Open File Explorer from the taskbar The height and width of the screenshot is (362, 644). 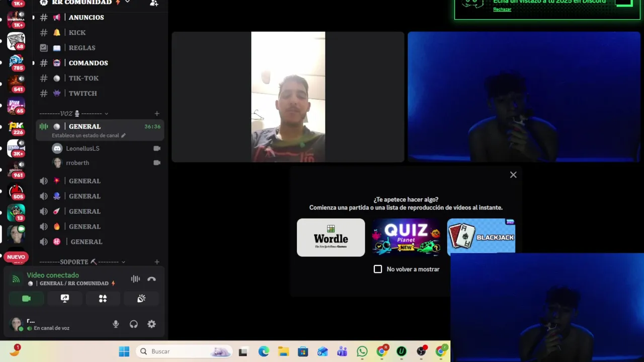click(x=283, y=351)
